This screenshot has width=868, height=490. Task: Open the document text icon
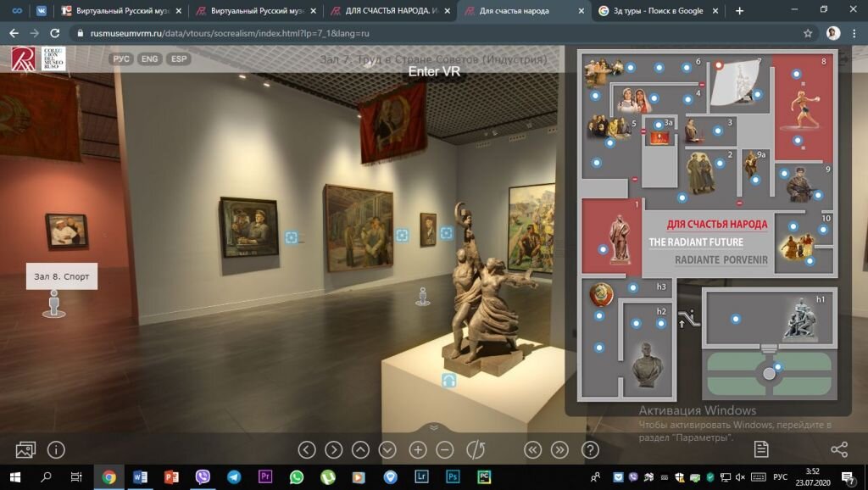[761, 449]
